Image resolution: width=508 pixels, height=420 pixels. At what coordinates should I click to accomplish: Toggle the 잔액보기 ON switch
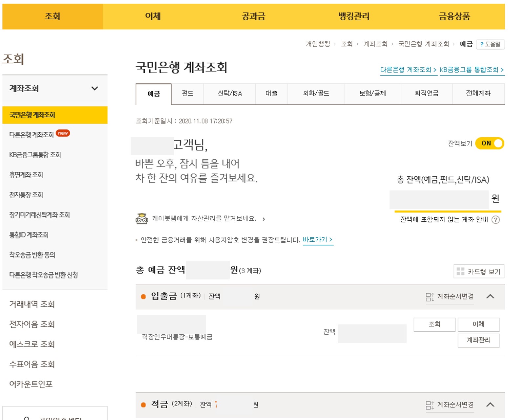coord(490,144)
